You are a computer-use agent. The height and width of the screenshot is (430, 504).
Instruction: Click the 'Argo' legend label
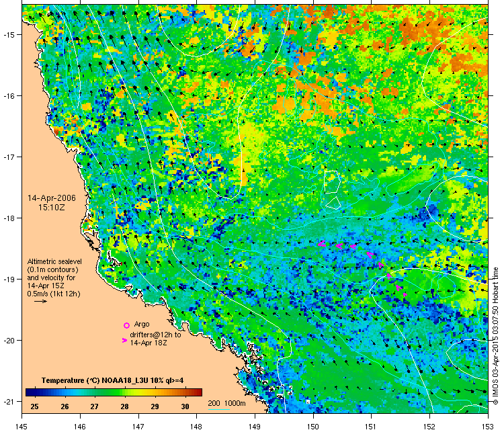pos(142,324)
